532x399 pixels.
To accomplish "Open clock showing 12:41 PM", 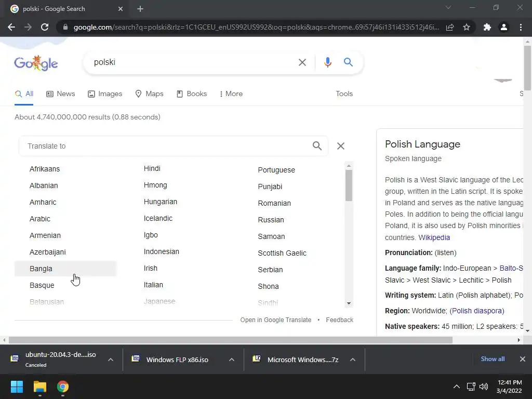I will 509,387.
